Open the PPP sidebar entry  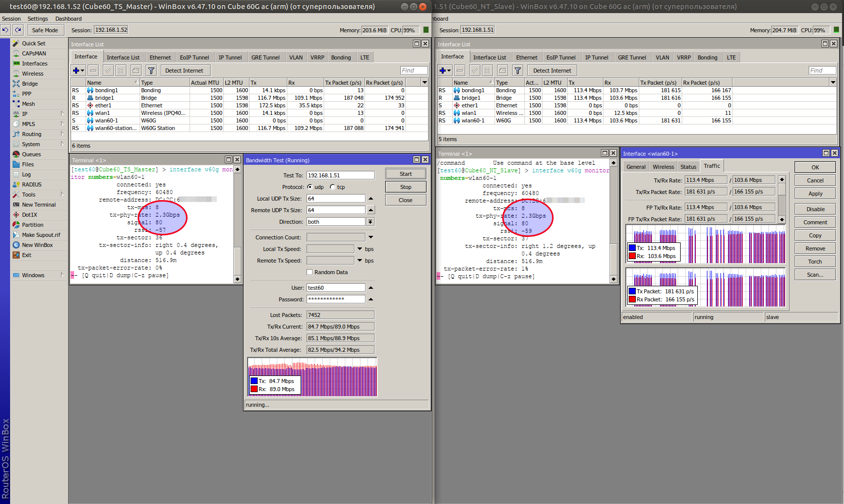tap(26, 94)
